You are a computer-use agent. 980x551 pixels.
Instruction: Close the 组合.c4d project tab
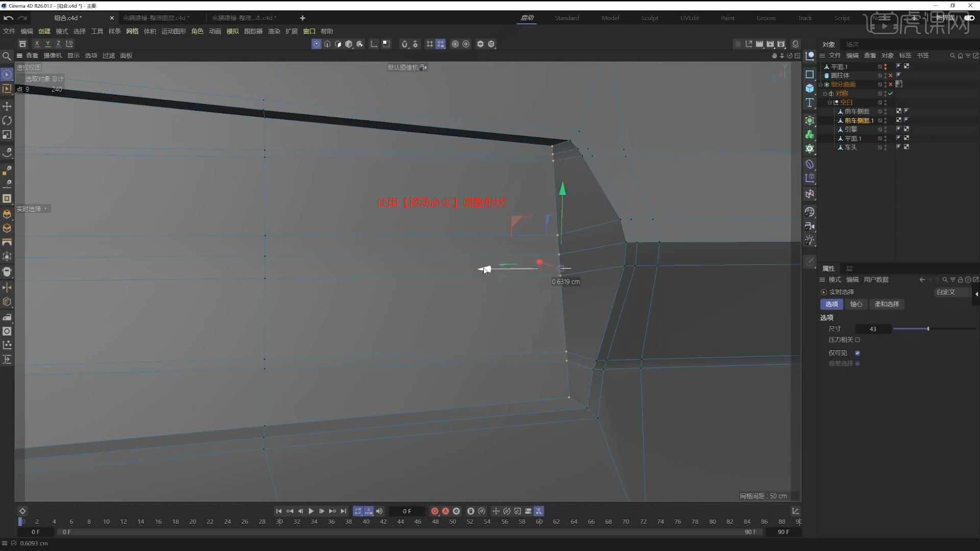click(112, 18)
